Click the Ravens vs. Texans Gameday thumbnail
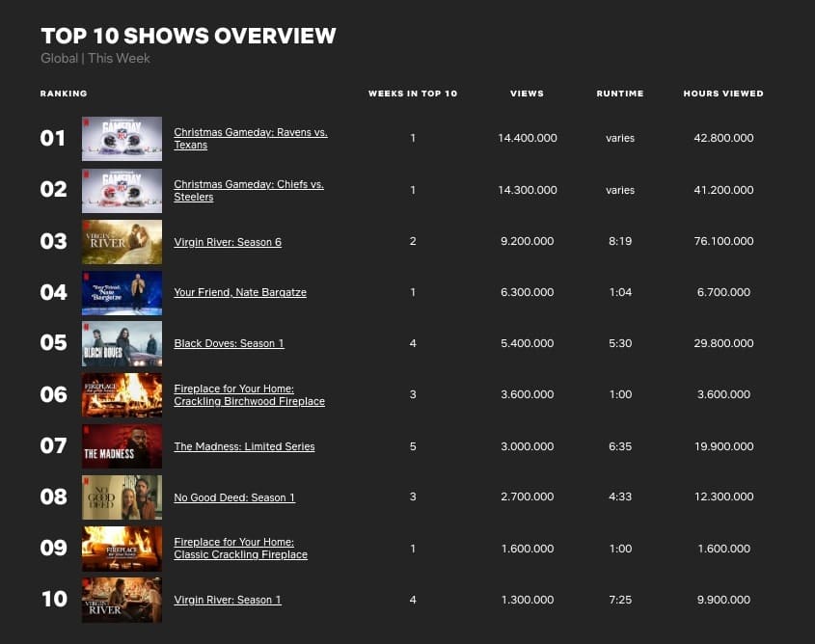The image size is (815, 644). pos(122,139)
